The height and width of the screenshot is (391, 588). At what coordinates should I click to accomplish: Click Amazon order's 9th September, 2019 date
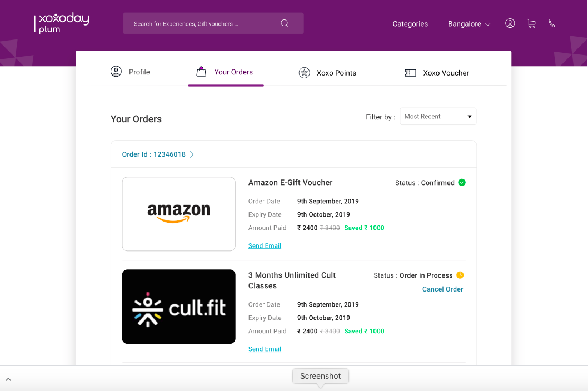[x=328, y=201]
